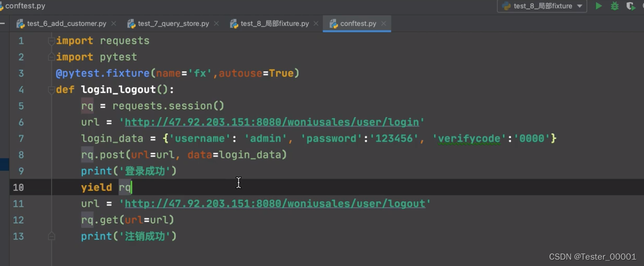The width and height of the screenshot is (644, 266).
Task: Click the print('注销成功') statement
Action: click(129, 236)
